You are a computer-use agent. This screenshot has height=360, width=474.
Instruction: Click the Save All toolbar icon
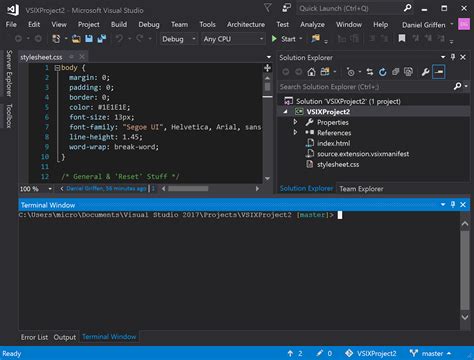coord(102,39)
